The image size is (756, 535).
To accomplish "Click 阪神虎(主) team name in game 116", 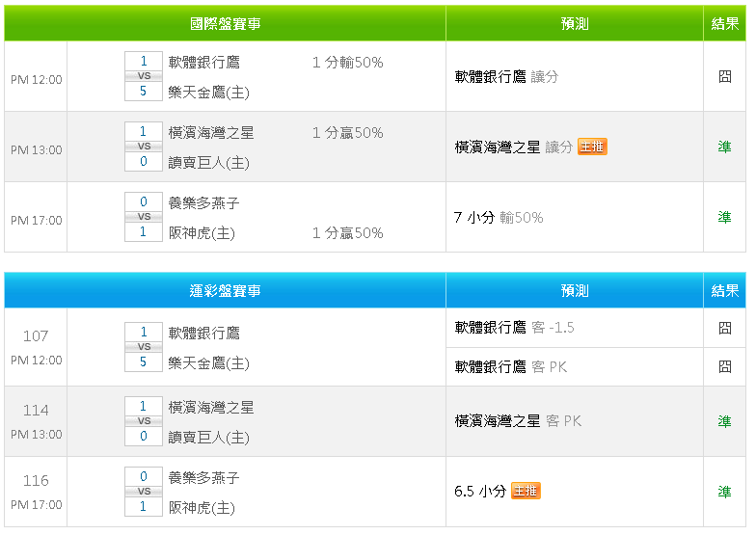I will tap(202, 507).
